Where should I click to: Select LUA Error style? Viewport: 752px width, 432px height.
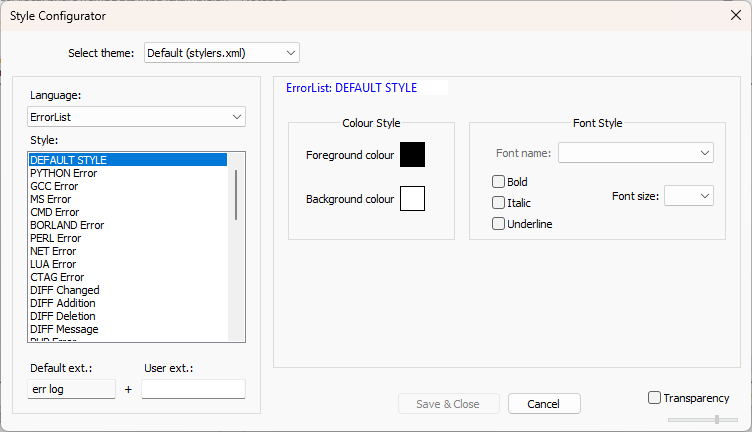(128, 264)
